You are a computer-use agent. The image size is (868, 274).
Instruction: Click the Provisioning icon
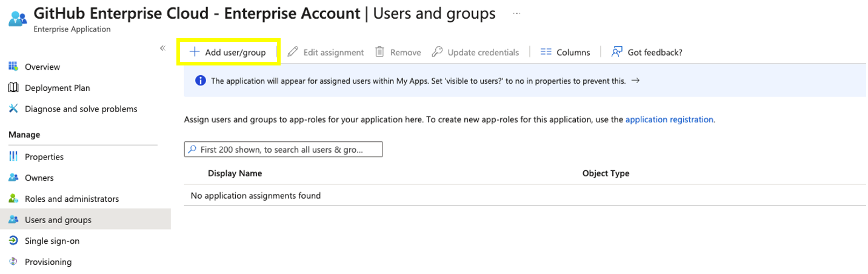point(13,262)
